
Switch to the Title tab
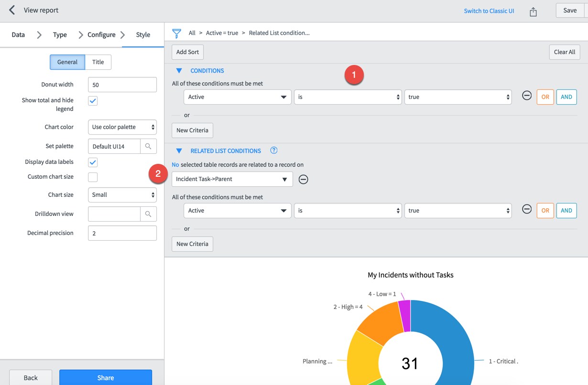[x=98, y=62]
